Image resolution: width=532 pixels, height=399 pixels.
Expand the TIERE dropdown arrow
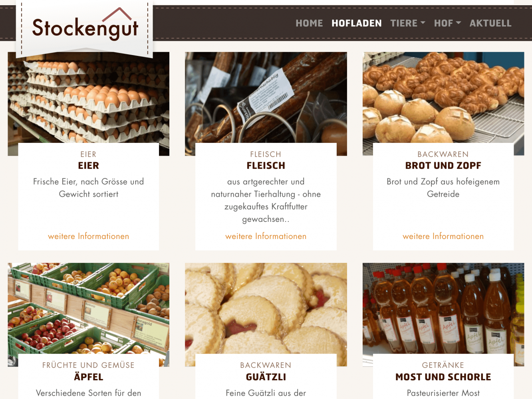[423, 23]
